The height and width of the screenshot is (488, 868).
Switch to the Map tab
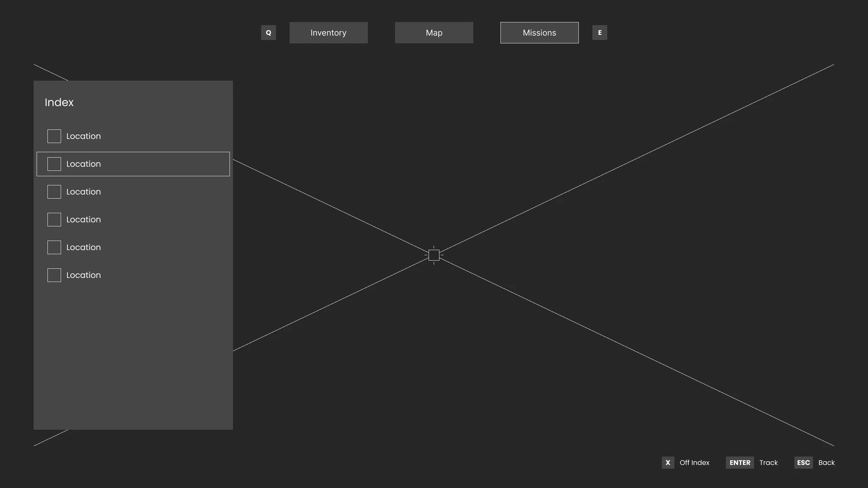pos(434,33)
